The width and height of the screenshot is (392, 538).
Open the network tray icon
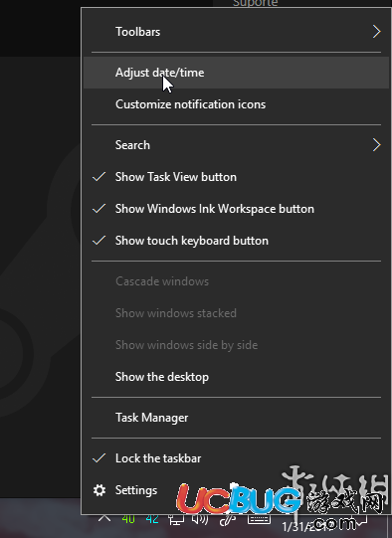tap(176, 519)
